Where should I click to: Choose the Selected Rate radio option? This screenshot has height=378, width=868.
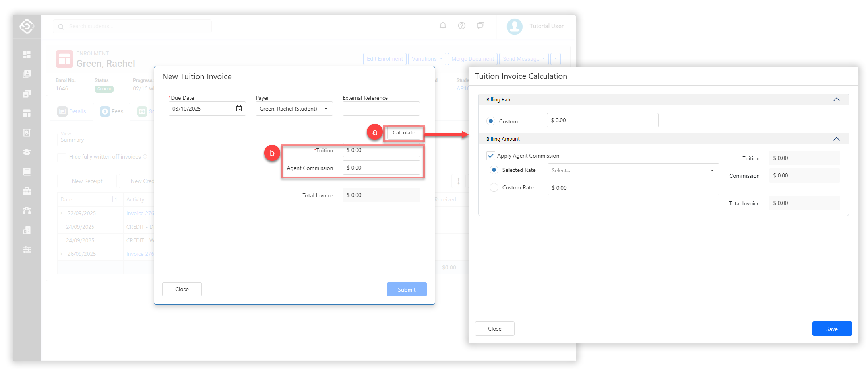(494, 170)
